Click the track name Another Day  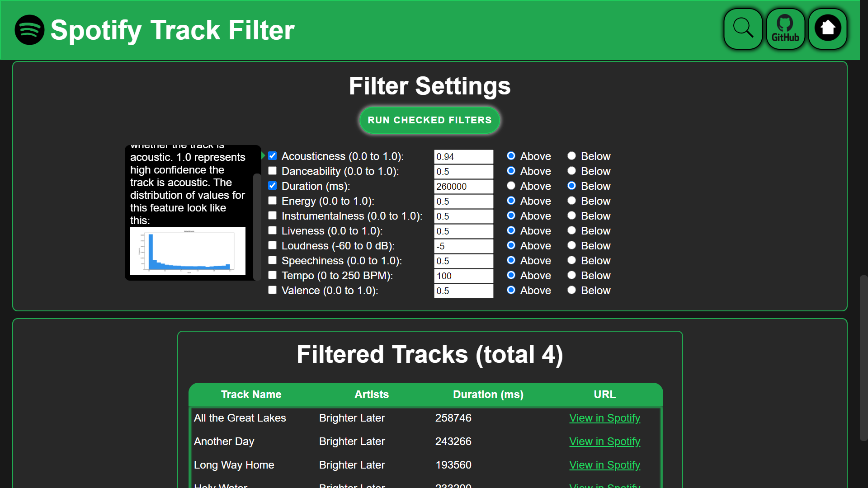(224, 441)
